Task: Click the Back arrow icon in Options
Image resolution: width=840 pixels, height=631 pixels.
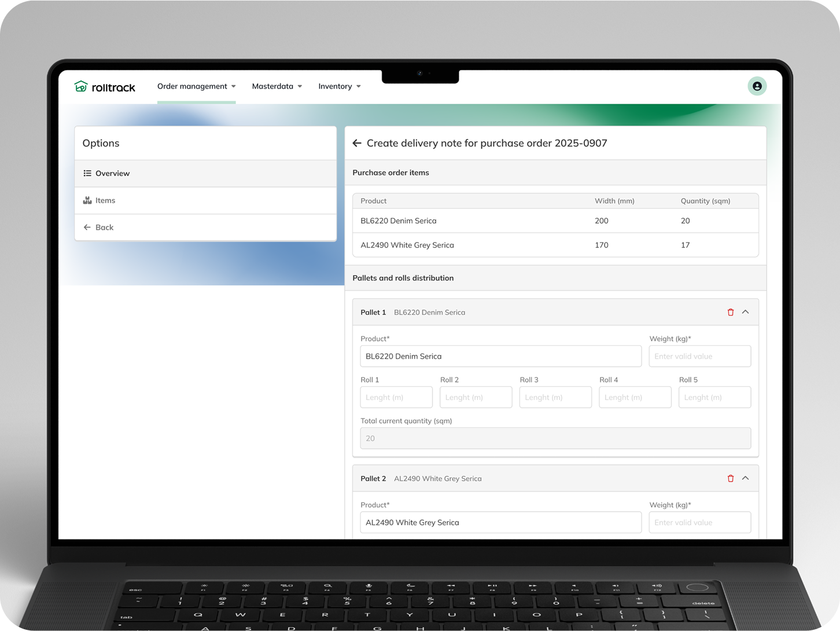Action: click(x=87, y=228)
